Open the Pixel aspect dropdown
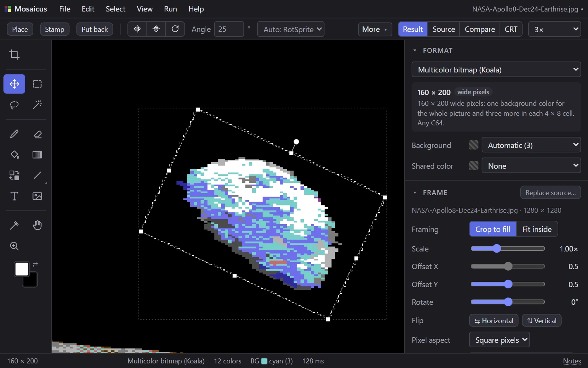 [500, 340]
